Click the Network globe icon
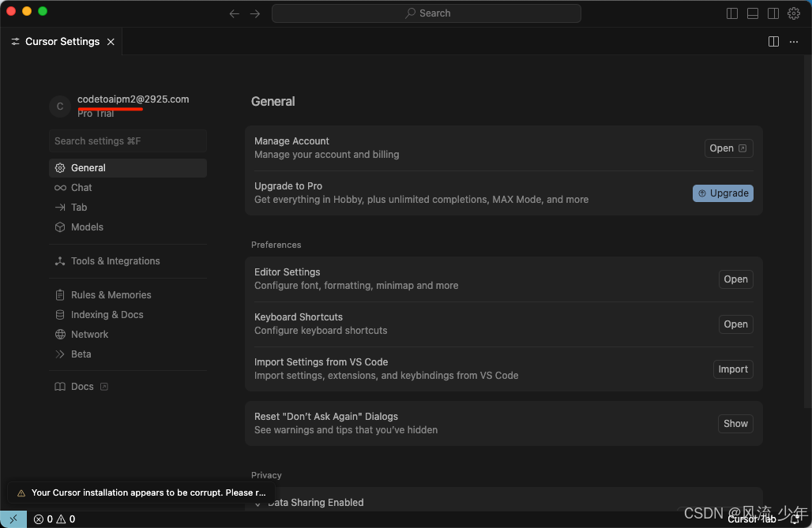This screenshot has width=812, height=528. point(60,334)
